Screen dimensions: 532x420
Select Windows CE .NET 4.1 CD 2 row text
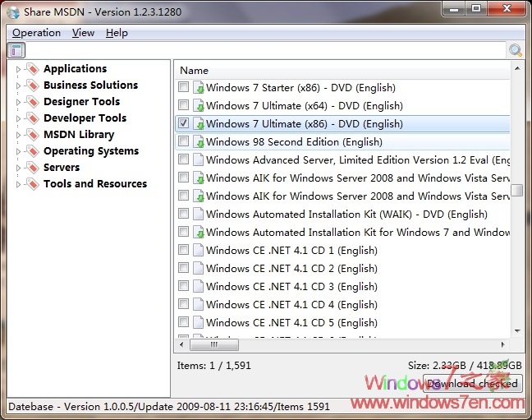tap(291, 269)
